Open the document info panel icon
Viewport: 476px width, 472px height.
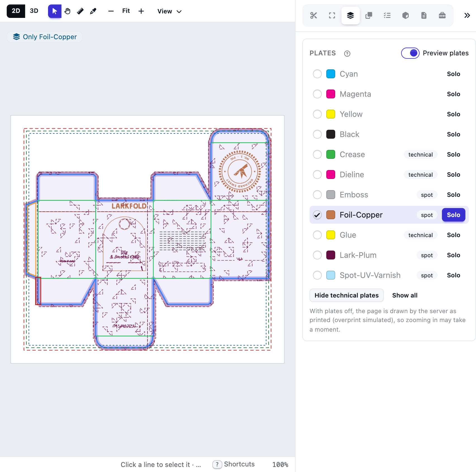click(x=424, y=15)
